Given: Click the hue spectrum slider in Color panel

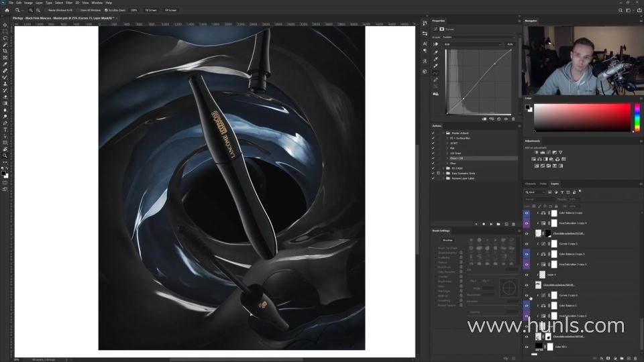Looking at the screenshot, I should [x=637, y=118].
